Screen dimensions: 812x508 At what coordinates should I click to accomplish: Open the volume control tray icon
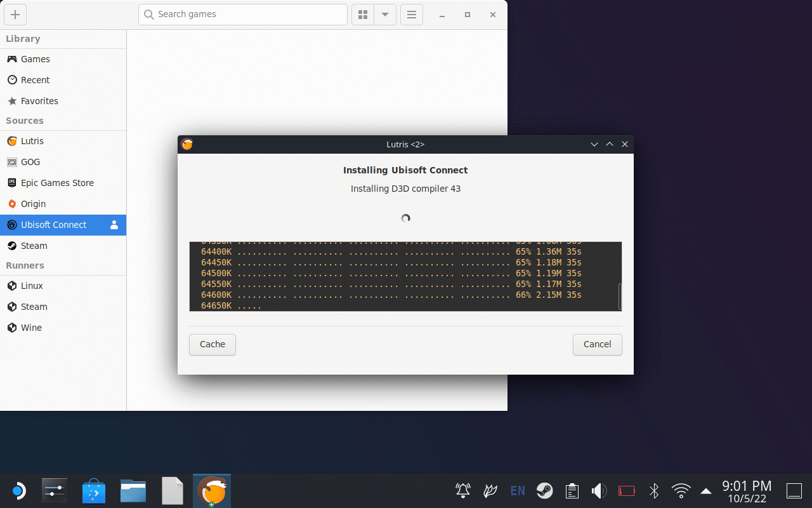click(599, 490)
